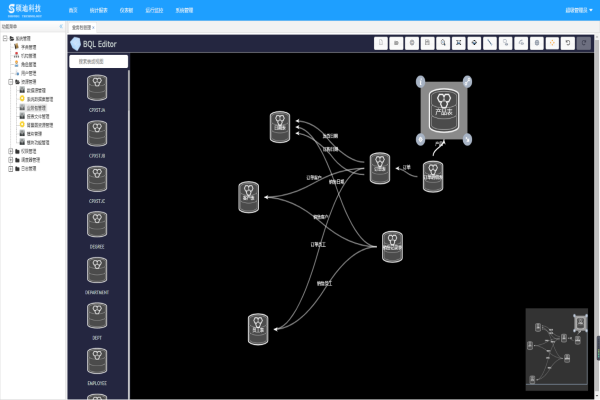
Task: Expand the 调度器管理 tree folder
Action: [x=11, y=160]
